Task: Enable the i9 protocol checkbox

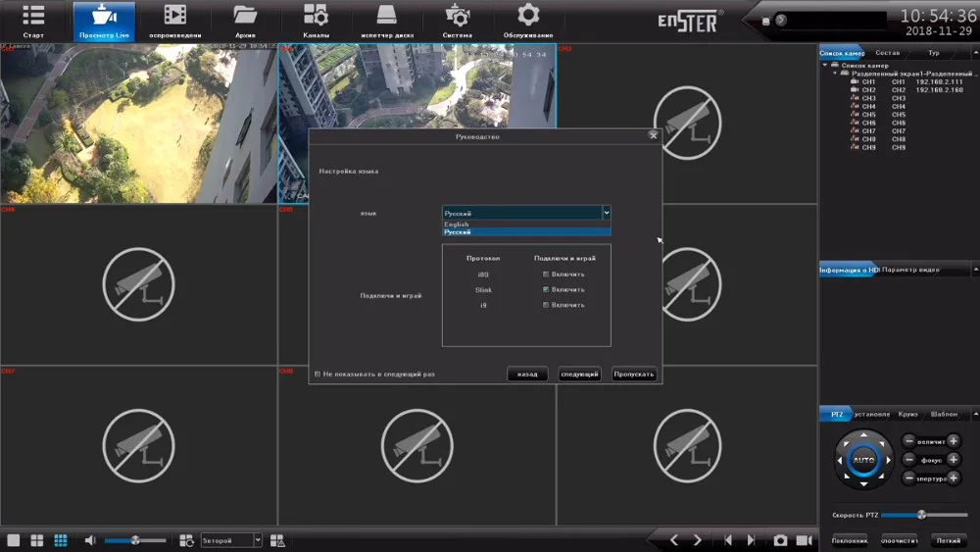Action: pyautogui.click(x=546, y=305)
